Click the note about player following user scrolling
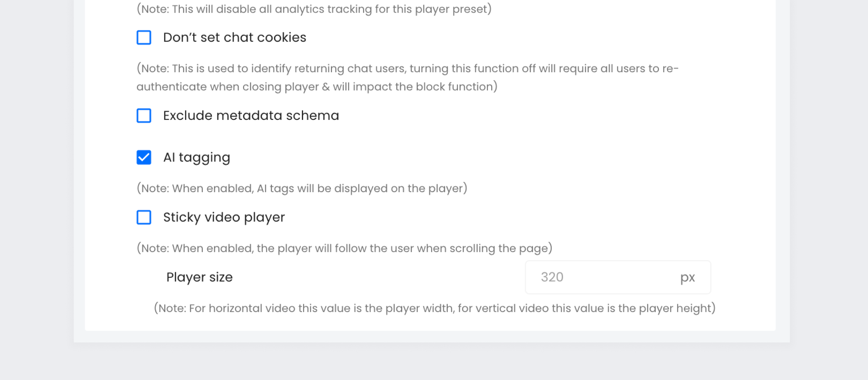 pyautogui.click(x=344, y=249)
